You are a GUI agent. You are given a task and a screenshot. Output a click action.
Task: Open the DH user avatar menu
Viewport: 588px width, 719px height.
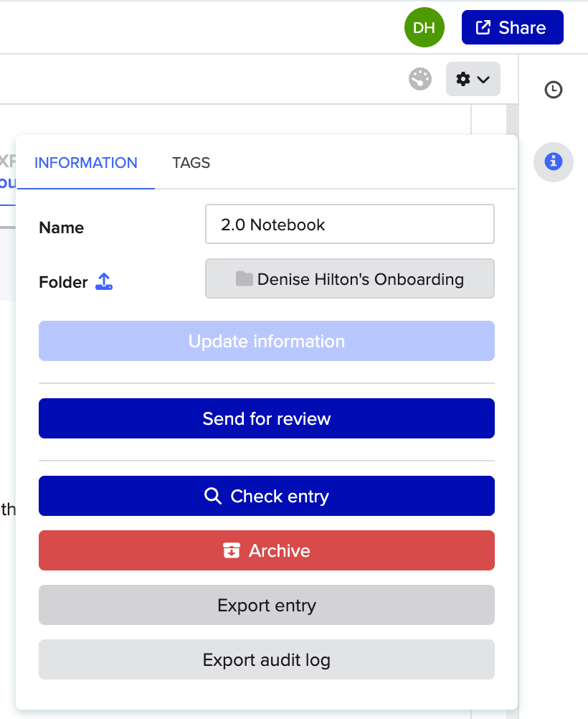point(424,28)
